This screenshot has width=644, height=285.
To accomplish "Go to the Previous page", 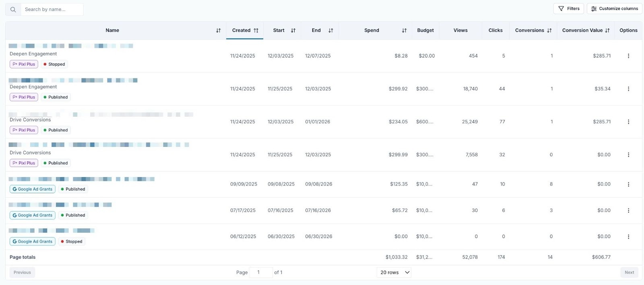I will coord(22,273).
